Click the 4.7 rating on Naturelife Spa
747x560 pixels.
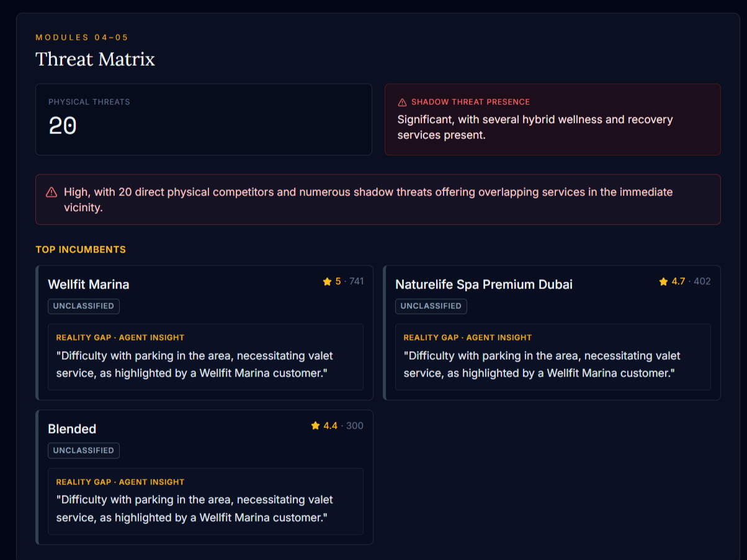[678, 282]
